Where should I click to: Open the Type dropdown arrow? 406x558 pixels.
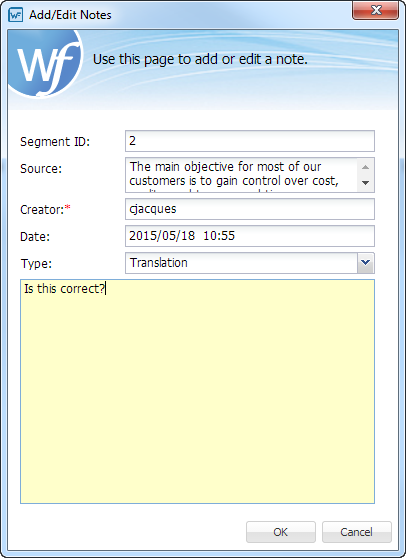point(365,263)
